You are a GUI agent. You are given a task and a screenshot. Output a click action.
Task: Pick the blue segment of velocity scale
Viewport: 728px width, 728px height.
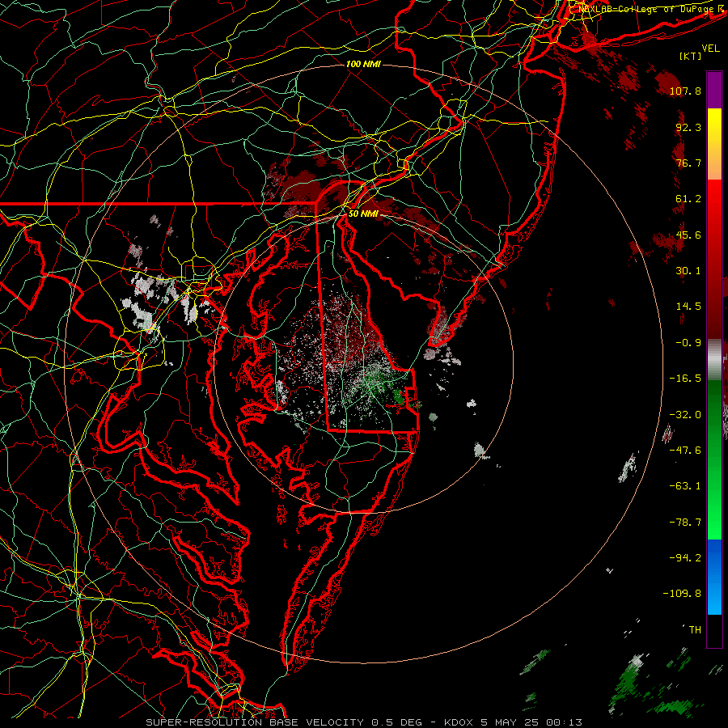click(x=714, y=577)
